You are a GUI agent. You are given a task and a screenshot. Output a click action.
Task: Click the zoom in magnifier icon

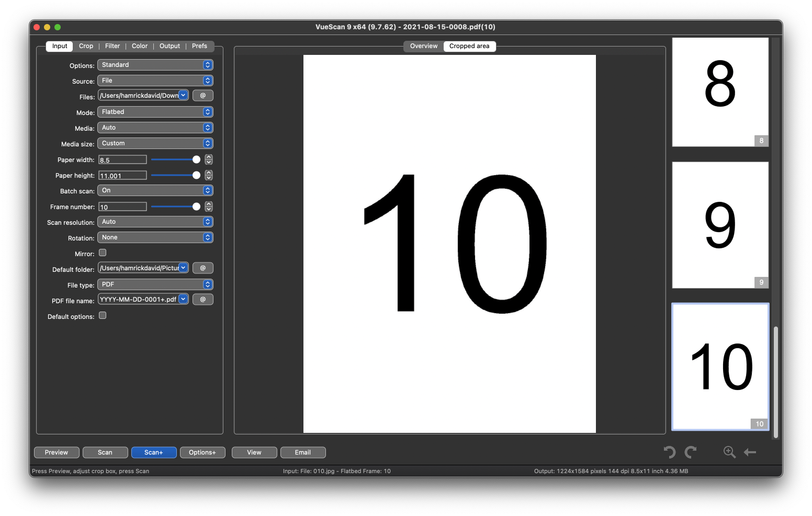tap(729, 452)
